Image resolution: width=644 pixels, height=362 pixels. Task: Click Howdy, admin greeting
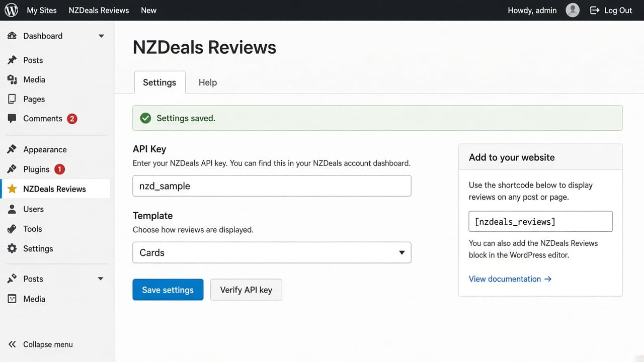tap(532, 10)
